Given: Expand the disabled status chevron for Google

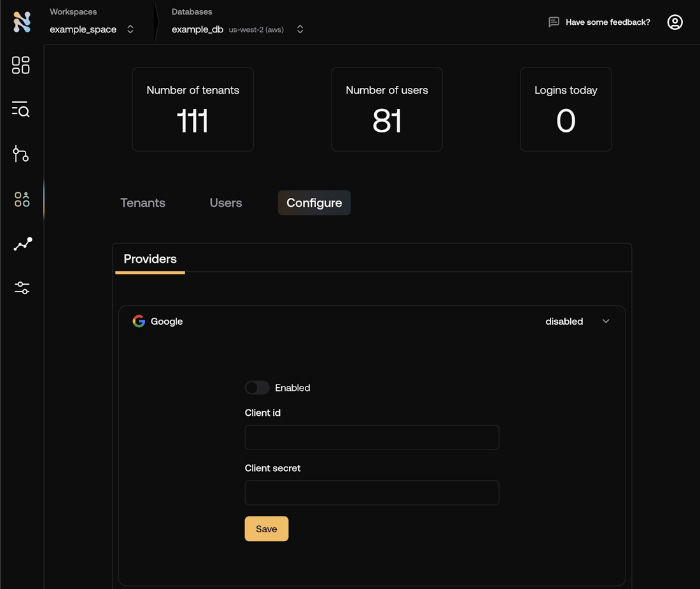Looking at the screenshot, I should point(605,321).
